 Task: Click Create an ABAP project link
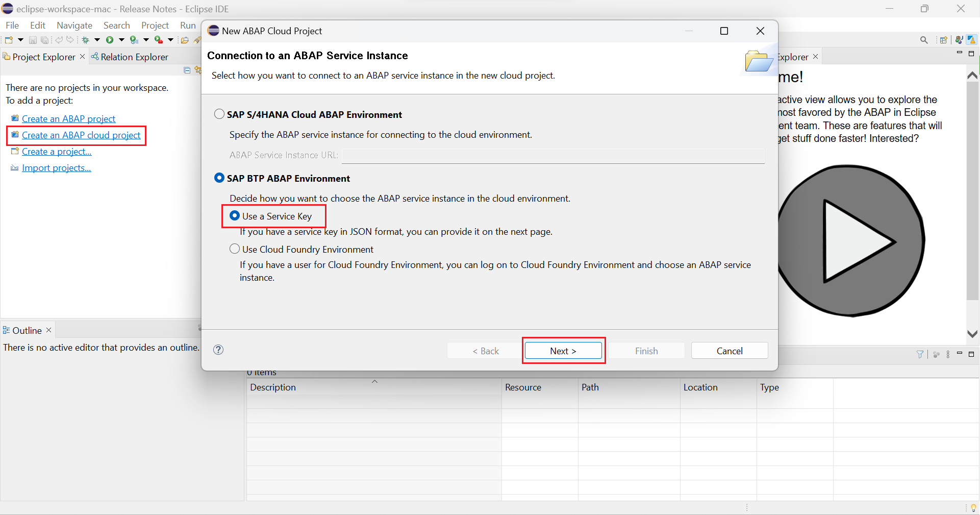click(68, 118)
